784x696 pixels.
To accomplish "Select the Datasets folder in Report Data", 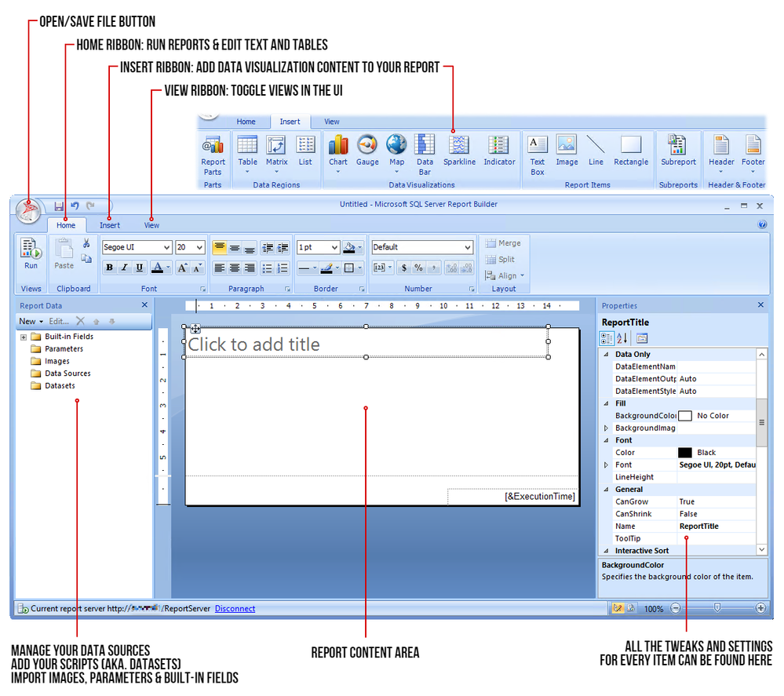I will (x=53, y=385).
